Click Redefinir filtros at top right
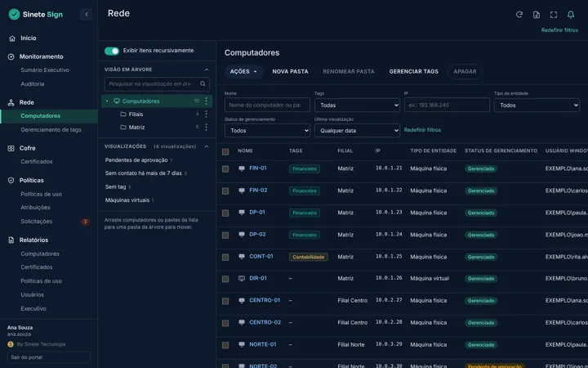Viewport: 588px width, 368px height. pos(559,30)
